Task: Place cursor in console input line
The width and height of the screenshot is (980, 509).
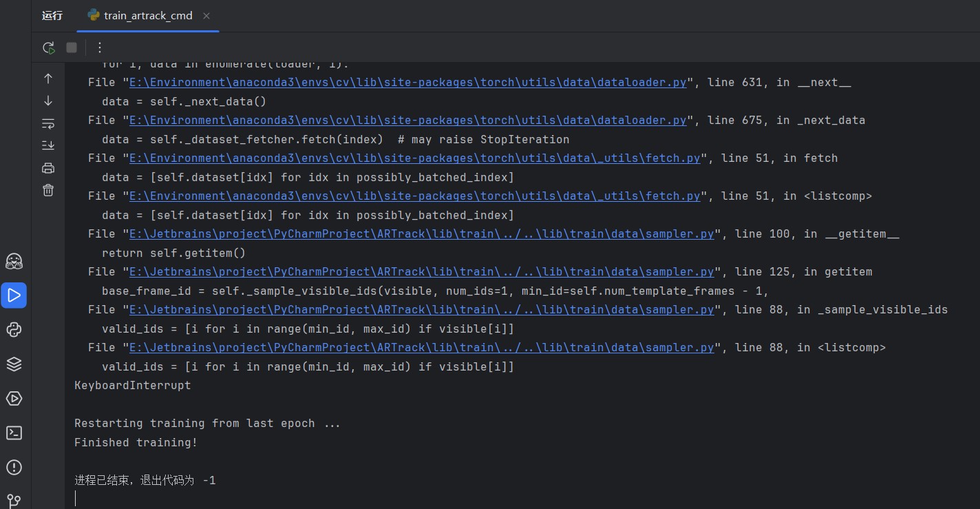Action: pyautogui.click(x=523, y=499)
